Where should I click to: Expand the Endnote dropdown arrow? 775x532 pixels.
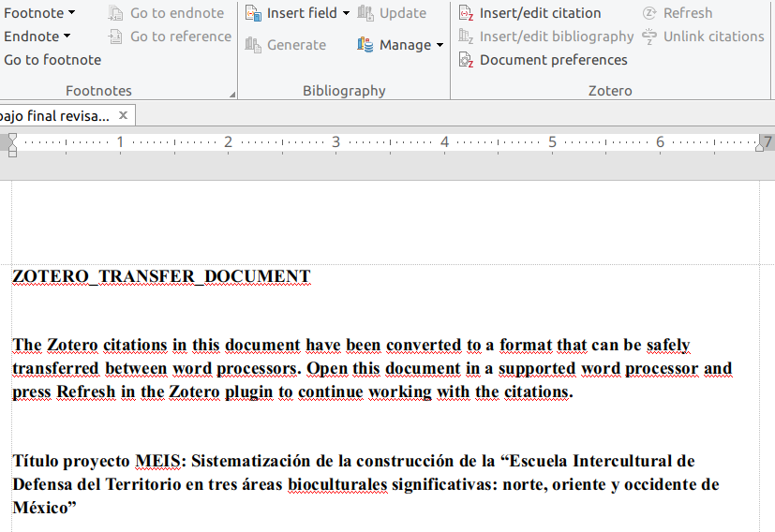point(67,37)
